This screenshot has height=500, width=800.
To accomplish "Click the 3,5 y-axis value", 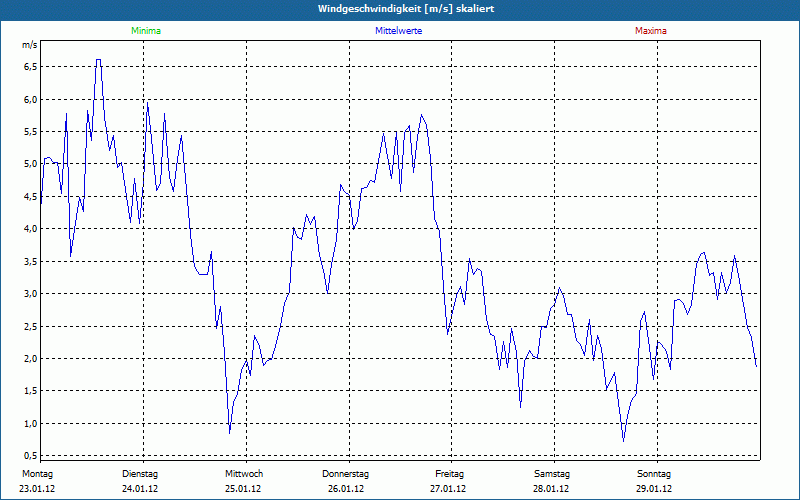I will click(31, 261).
